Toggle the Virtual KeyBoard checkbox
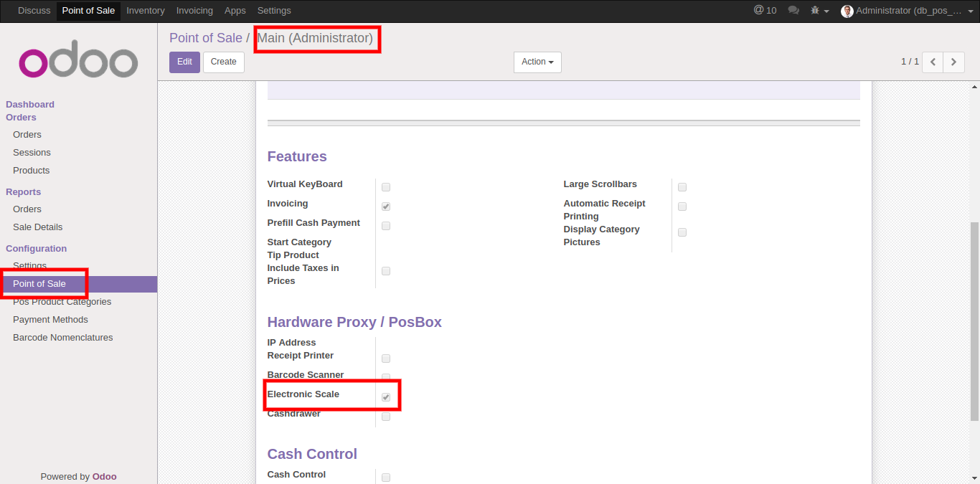 click(386, 187)
